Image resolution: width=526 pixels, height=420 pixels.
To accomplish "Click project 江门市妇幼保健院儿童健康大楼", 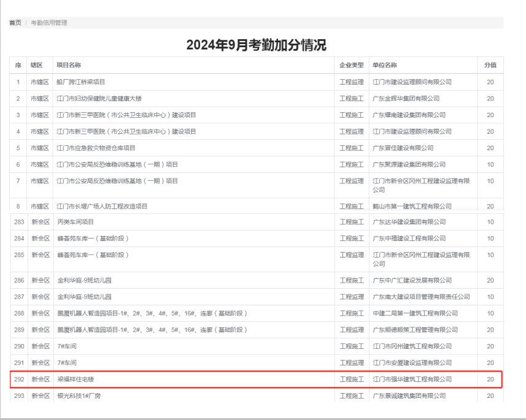I will pos(99,99).
